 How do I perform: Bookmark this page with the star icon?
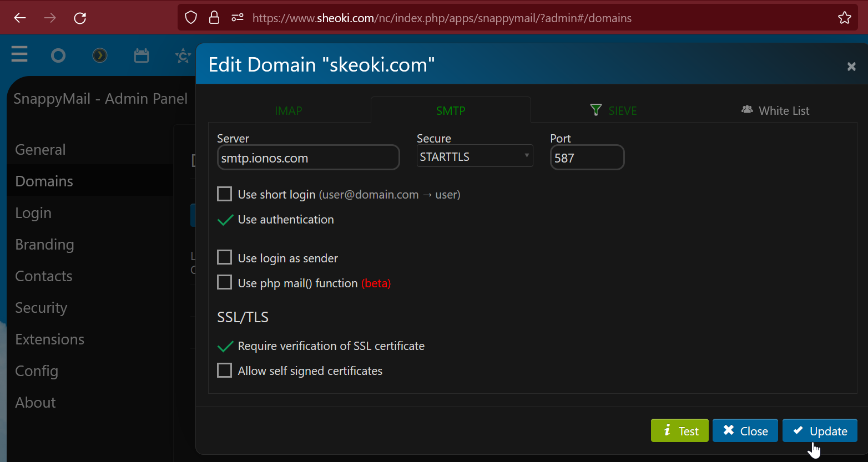(x=845, y=18)
